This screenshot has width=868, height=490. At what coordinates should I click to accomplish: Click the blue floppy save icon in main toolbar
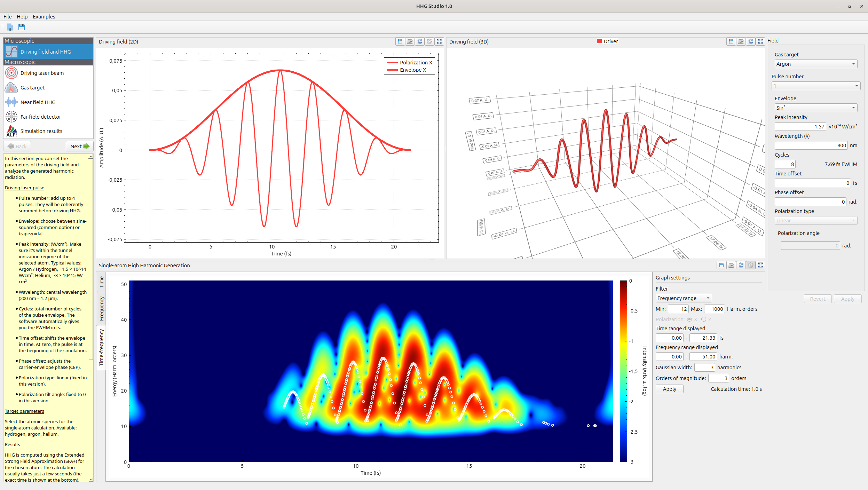(22, 27)
